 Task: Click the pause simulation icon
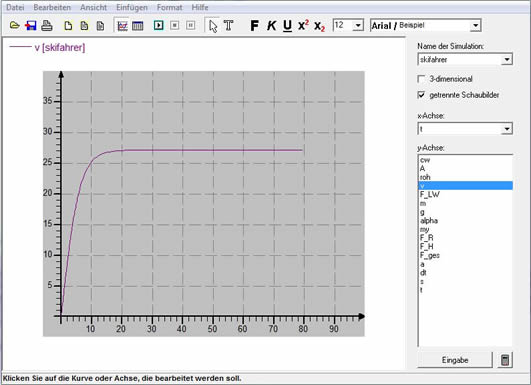(x=191, y=25)
